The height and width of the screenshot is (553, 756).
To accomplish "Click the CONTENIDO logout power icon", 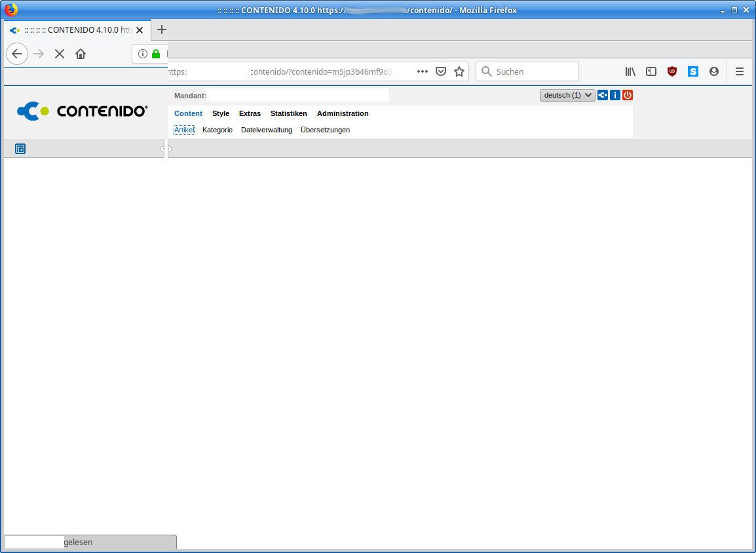I will point(628,95).
